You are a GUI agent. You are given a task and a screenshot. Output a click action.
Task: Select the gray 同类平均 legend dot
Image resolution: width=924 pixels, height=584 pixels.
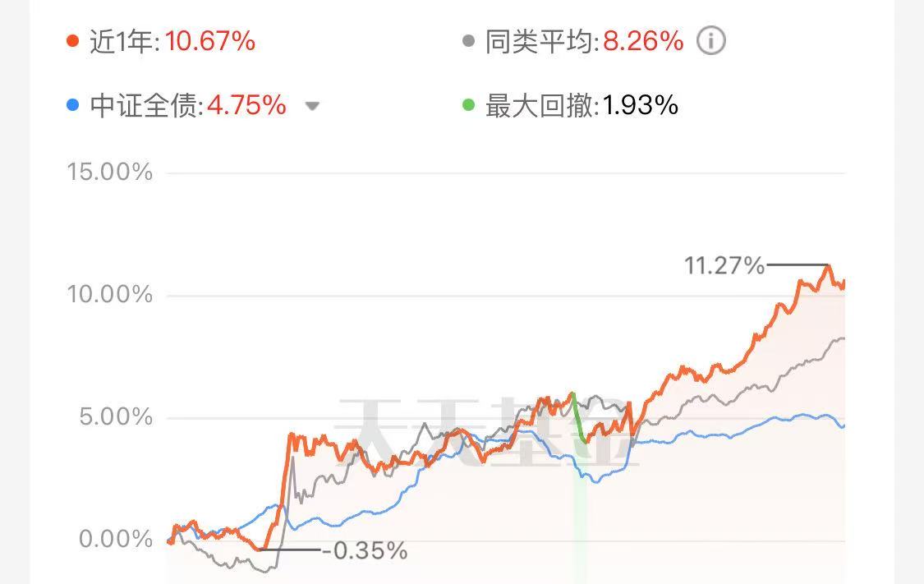468,41
